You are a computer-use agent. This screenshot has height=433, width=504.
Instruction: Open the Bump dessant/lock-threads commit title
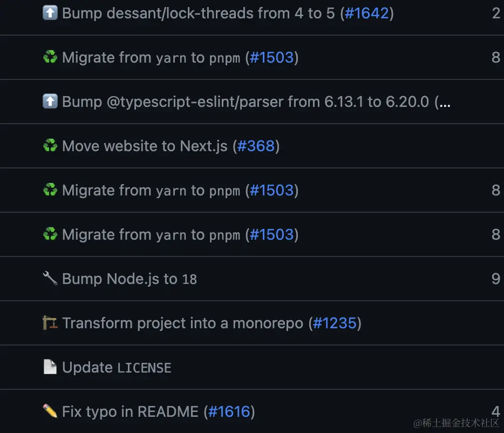200,13
